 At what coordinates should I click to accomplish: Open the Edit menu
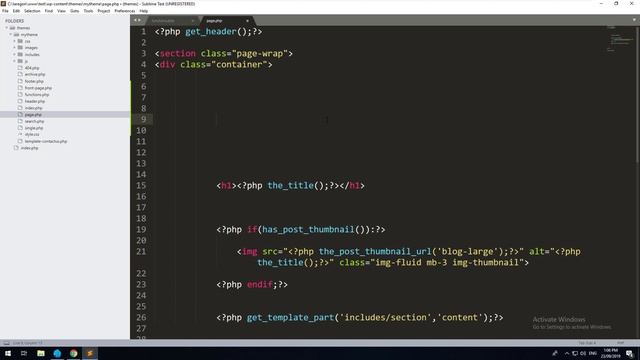point(16,11)
